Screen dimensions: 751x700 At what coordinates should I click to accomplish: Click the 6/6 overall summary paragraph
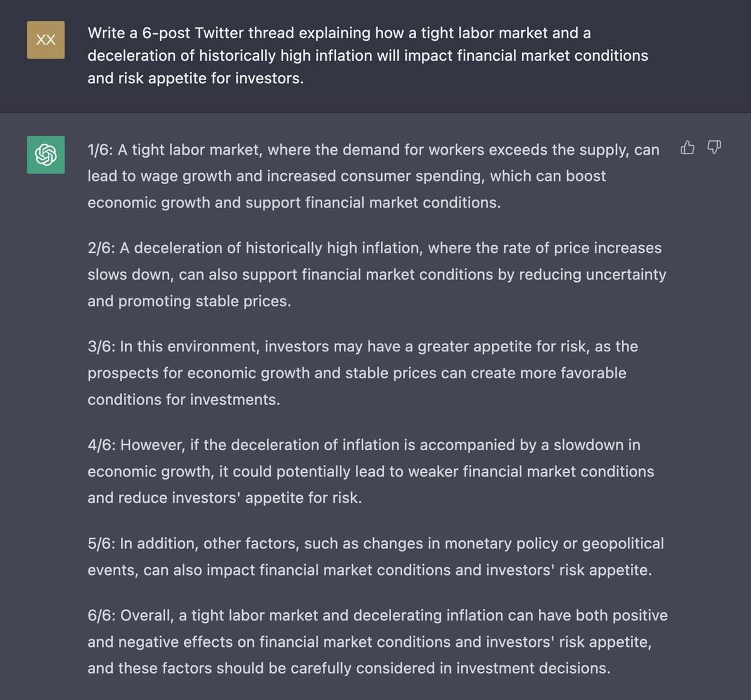point(377,642)
